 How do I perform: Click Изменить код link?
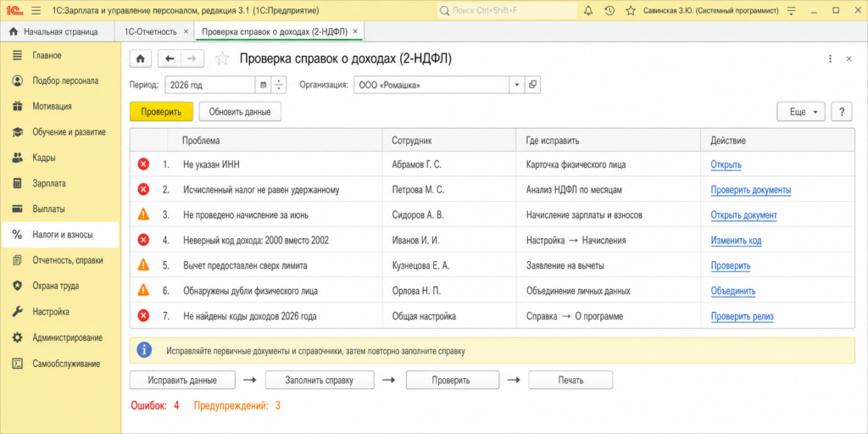pos(737,240)
